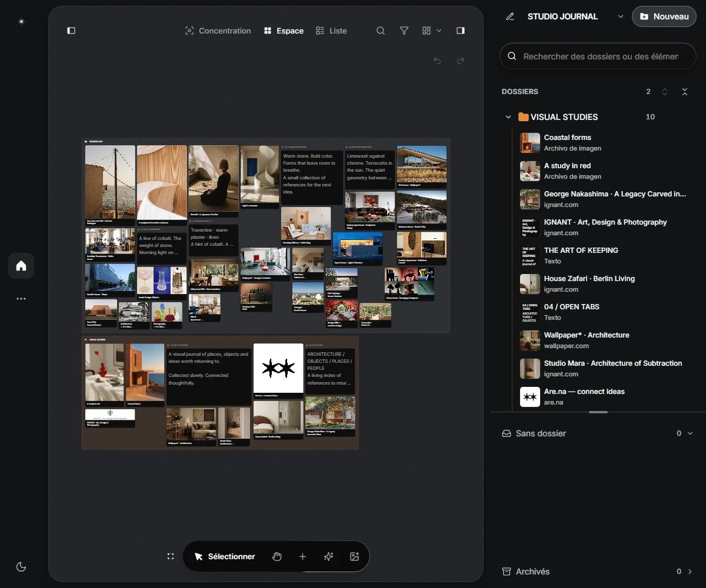Open the grid layout options dropdown
This screenshot has width=706, height=588.
point(432,31)
